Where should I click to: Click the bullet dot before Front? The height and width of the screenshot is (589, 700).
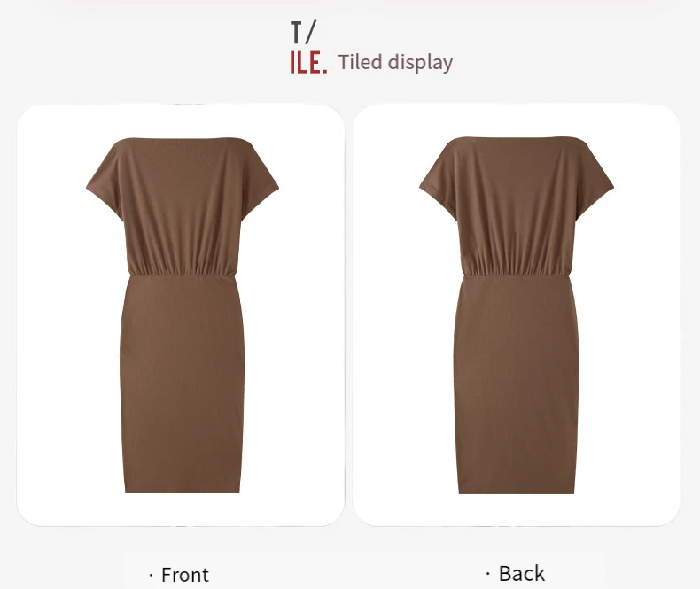pos(152,575)
